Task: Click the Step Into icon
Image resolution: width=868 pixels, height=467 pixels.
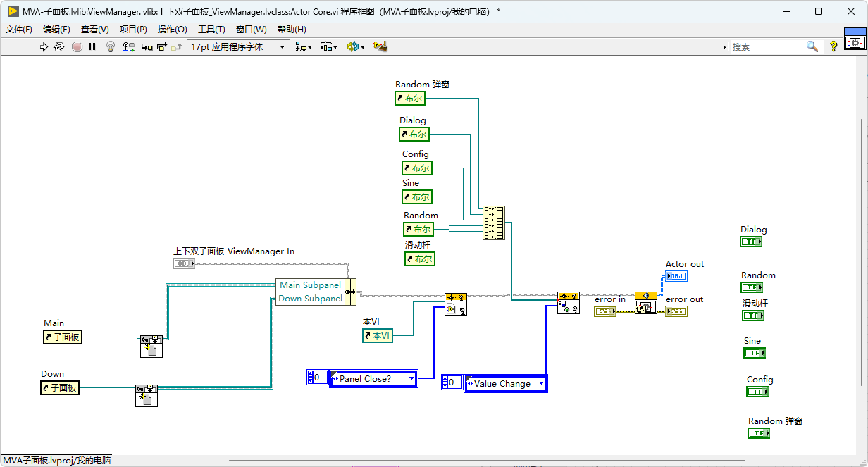Action: pyautogui.click(x=147, y=46)
